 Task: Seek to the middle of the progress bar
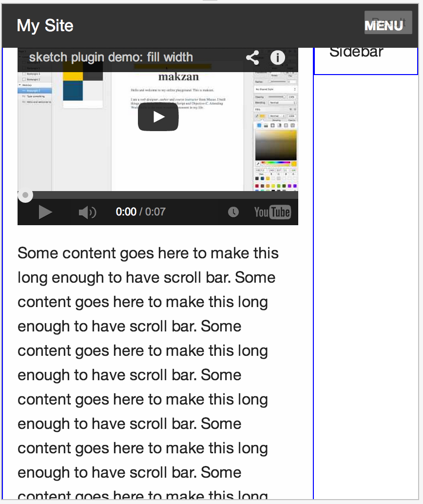[158, 195]
